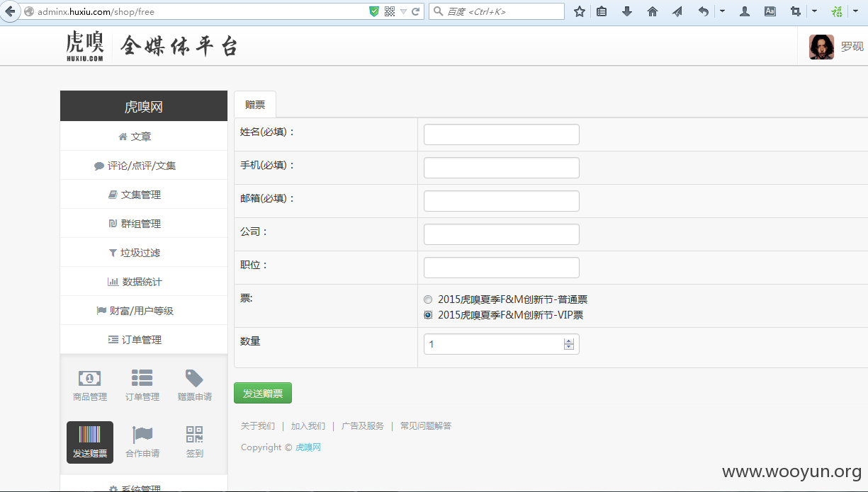Open the 常见问题解答 footer link
This screenshot has height=492, width=868.
click(426, 426)
